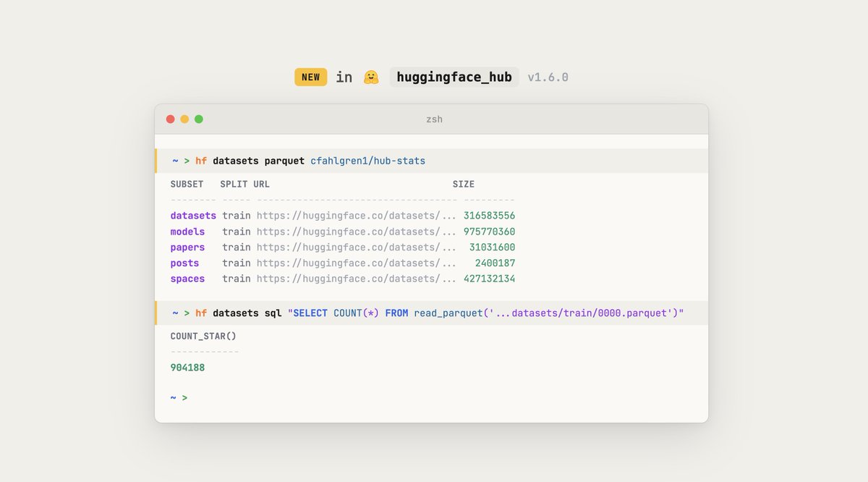Select the spaces subset row name
Screen dimensions: 868x482
click(187, 279)
